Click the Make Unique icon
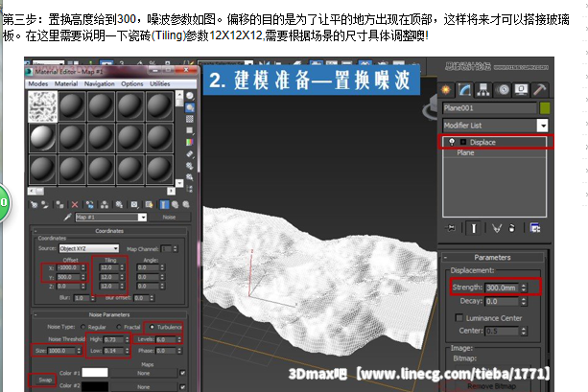The height and width of the screenshot is (392, 588). click(x=105, y=204)
